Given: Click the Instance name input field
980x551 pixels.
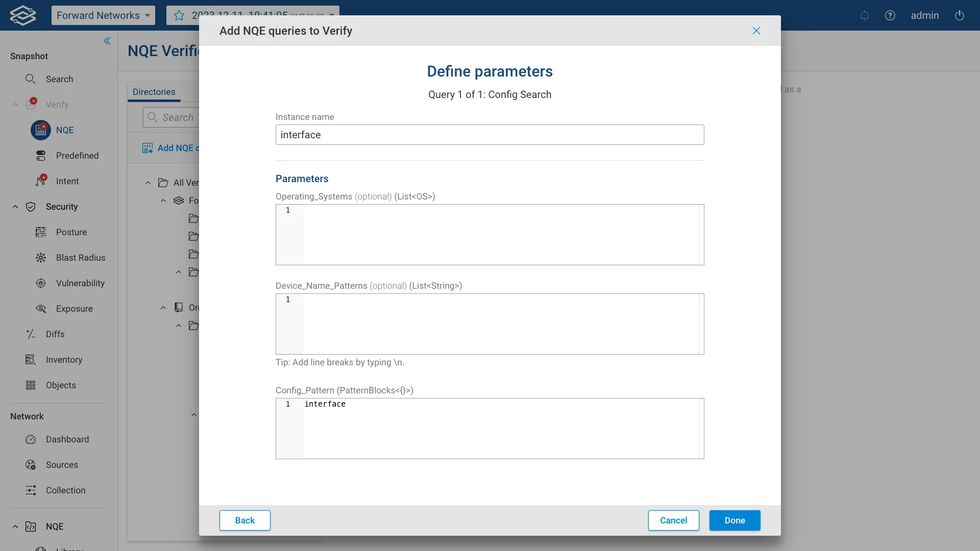Looking at the screenshot, I should tap(489, 135).
